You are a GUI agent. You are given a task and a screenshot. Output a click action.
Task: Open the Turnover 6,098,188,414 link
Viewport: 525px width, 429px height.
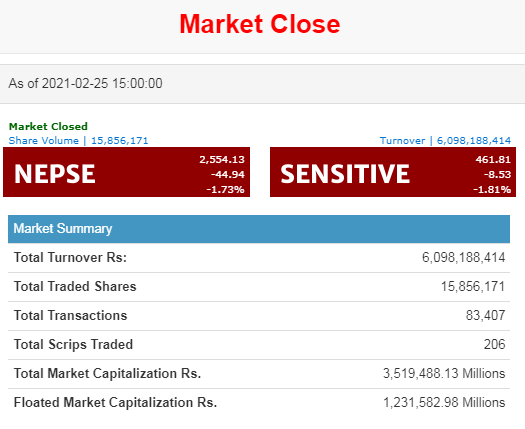445,140
